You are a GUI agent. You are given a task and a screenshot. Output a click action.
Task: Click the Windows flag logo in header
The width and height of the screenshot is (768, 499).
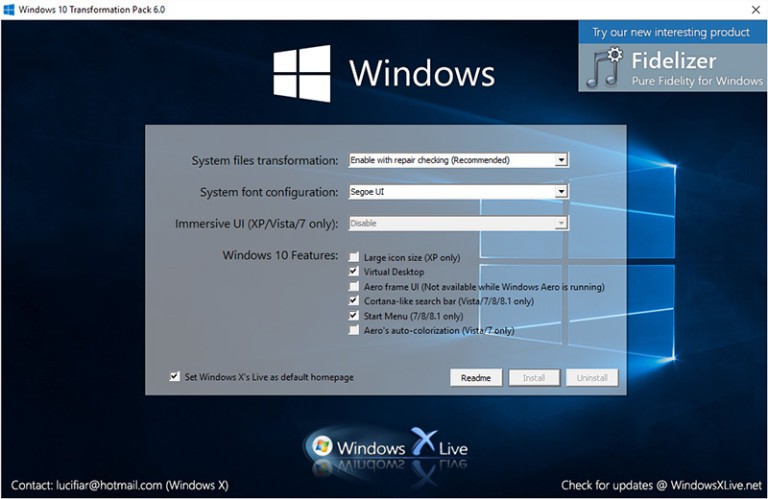coord(302,73)
